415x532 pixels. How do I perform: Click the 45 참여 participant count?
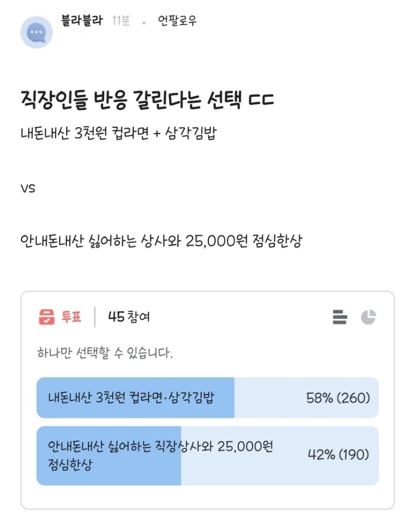coord(129,317)
